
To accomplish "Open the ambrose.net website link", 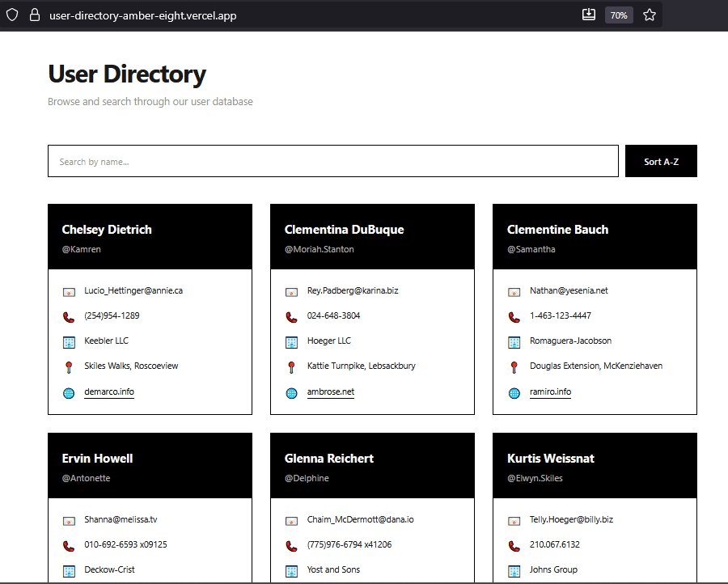I will click(x=329, y=392).
